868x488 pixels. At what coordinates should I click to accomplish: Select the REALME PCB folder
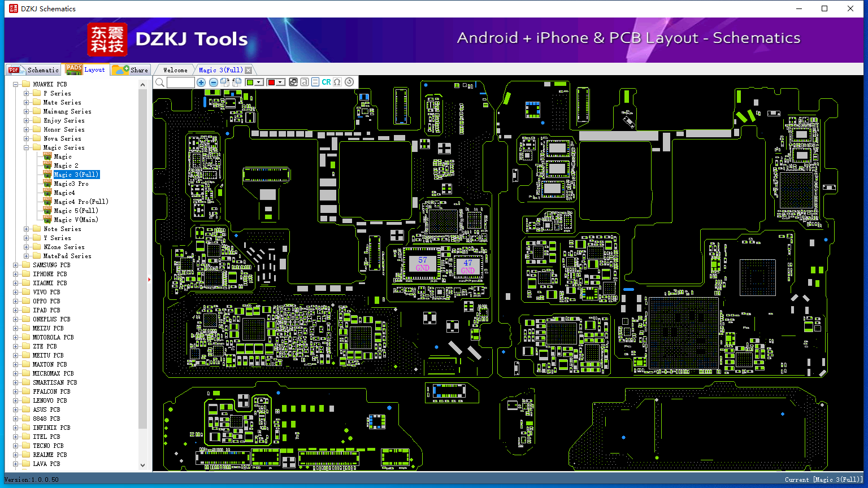coord(50,455)
